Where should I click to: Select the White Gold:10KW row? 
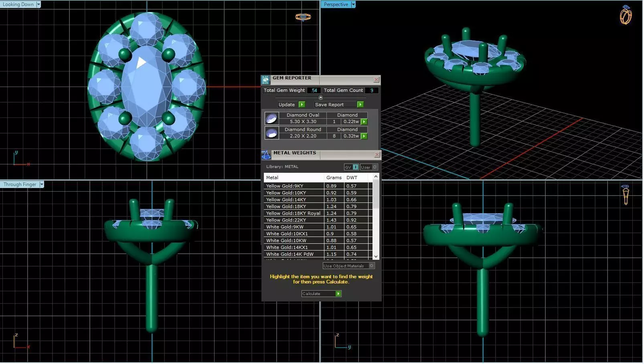point(318,241)
